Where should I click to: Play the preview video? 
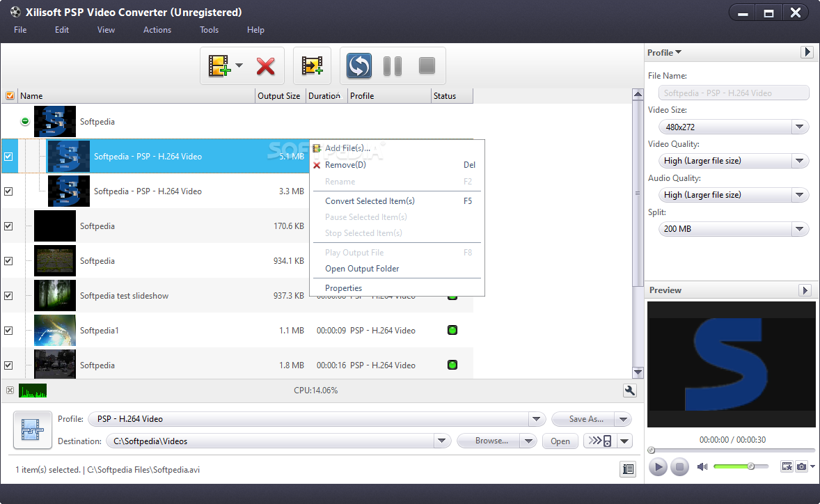pyautogui.click(x=658, y=467)
